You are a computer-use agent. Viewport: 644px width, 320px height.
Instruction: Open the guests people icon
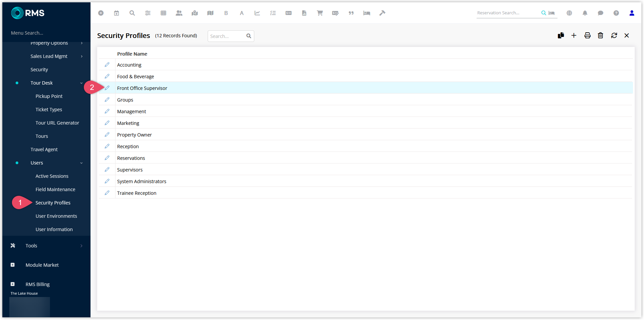(179, 13)
